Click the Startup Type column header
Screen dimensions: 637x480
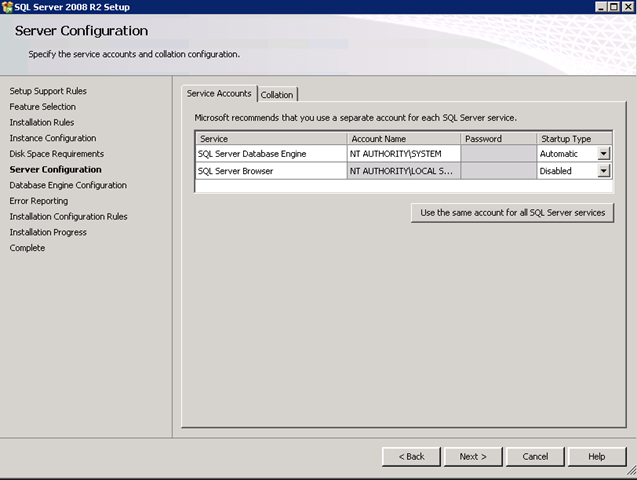click(x=574, y=138)
